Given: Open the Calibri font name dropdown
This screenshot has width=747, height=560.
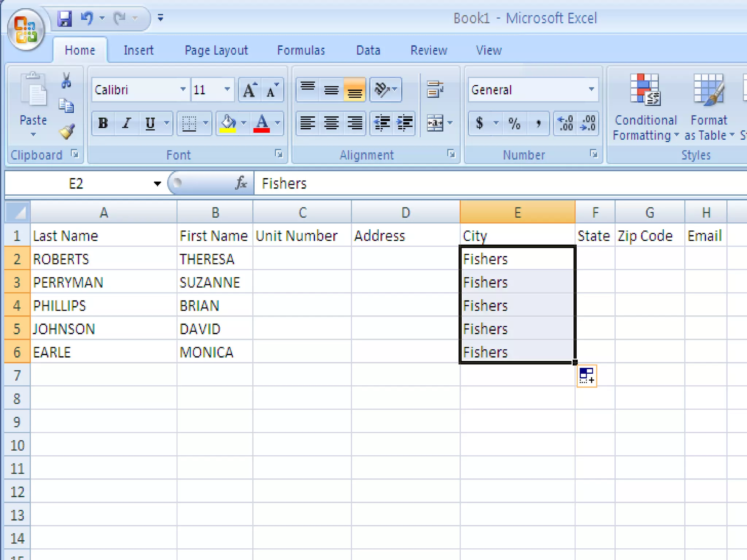Looking at the screenshot, I should [183, 89].
